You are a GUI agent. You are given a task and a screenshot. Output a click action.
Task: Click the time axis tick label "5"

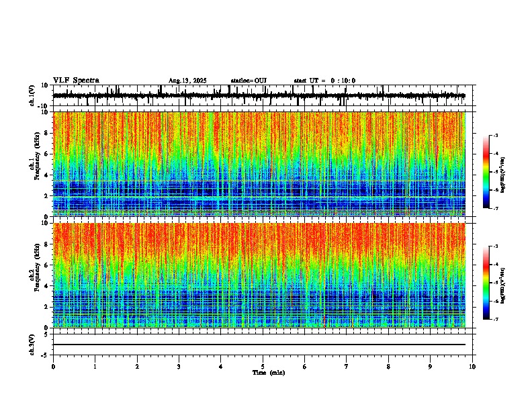coord(263,367)
